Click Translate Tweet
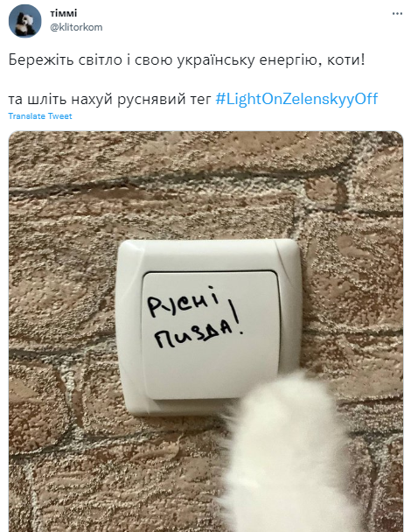The height and width of the screenshot is (532, 404). click(40, 116)
